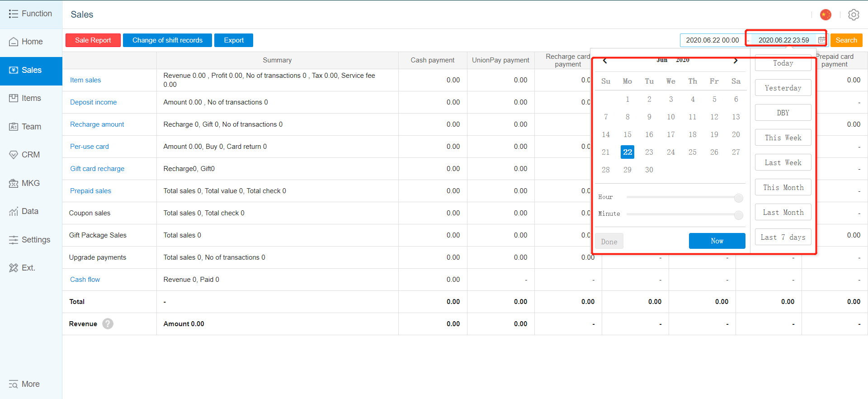Image resolution: width=868 pixels, height=399 pixels.
Task: Open the Data section in the sidebar
Action: 31,211
